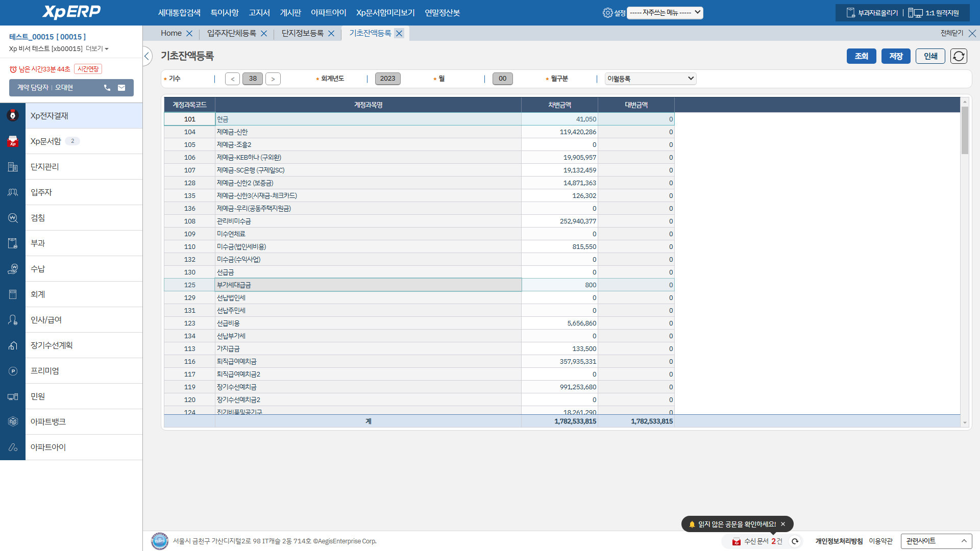This screenshot has width=980, height=551.
Task: Open the 게시판 menu
Action: click(x=290, y=13)
